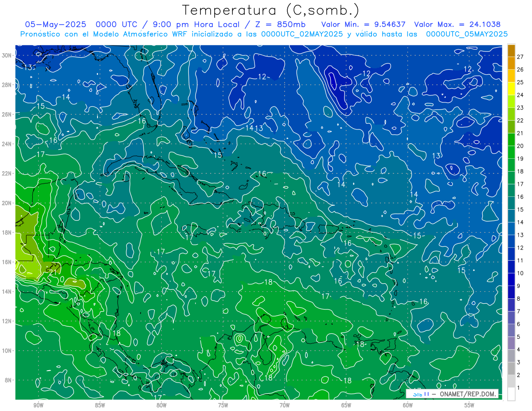Click latitude axis label "16N"
This screenshot has height=411, width=532.
coord(6,262)
